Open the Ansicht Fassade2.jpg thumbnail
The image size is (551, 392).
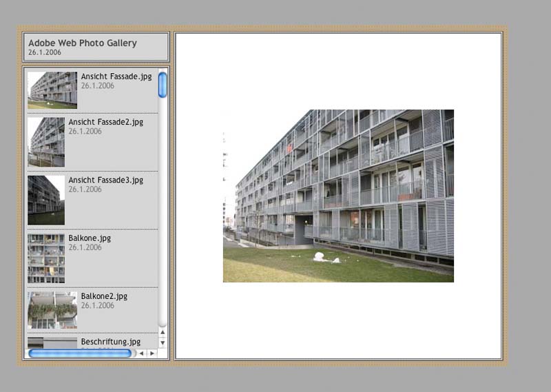[x=46, y=142]
